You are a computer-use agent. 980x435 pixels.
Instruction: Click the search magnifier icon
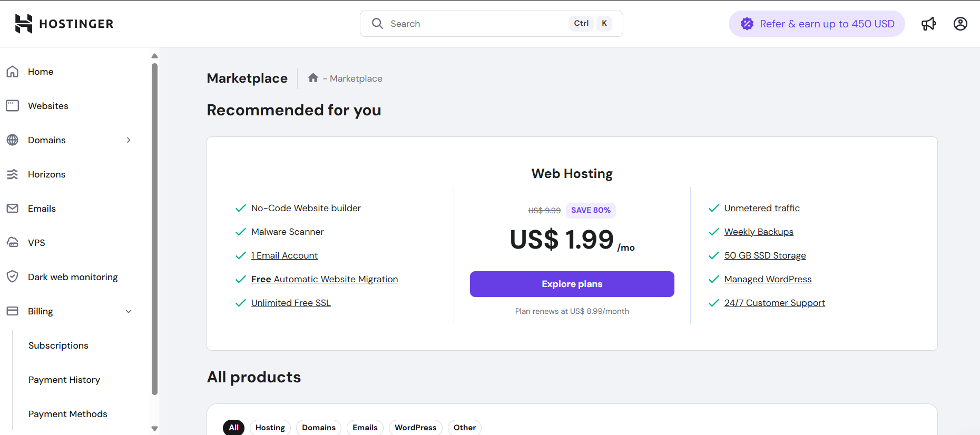377,24
